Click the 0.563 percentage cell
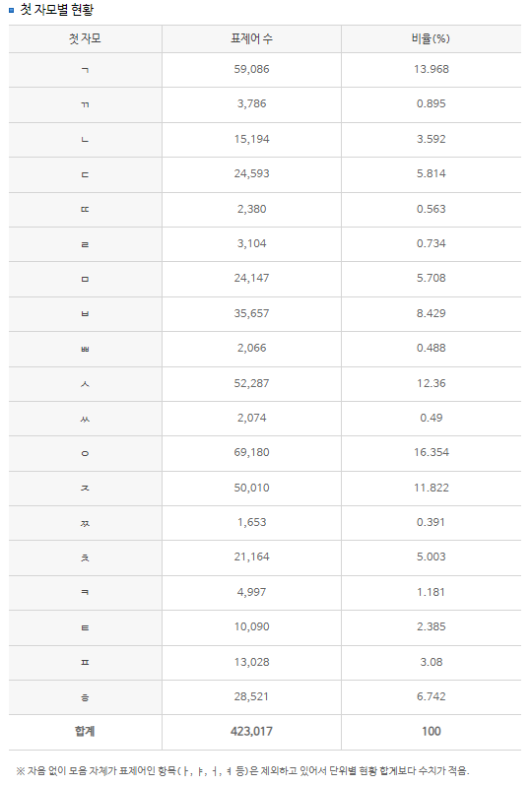The image size is (532, 786). click(x=432, y=209)
